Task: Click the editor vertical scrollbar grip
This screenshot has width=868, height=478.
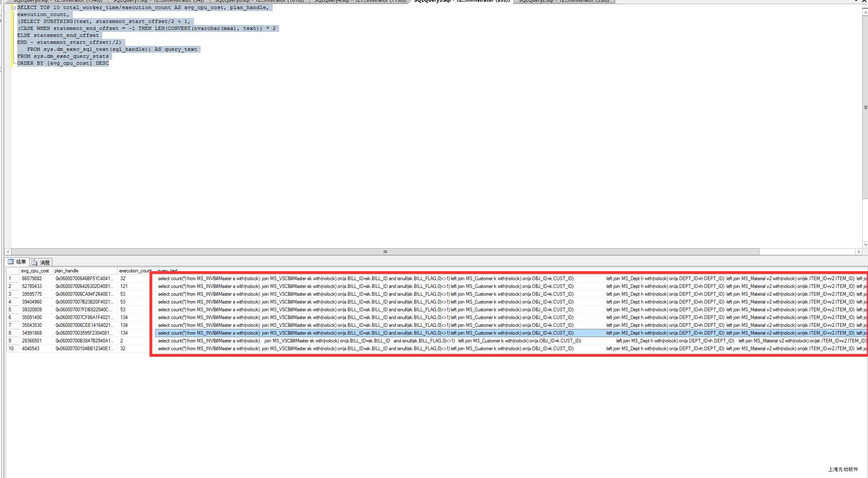Action: point(865,107)
